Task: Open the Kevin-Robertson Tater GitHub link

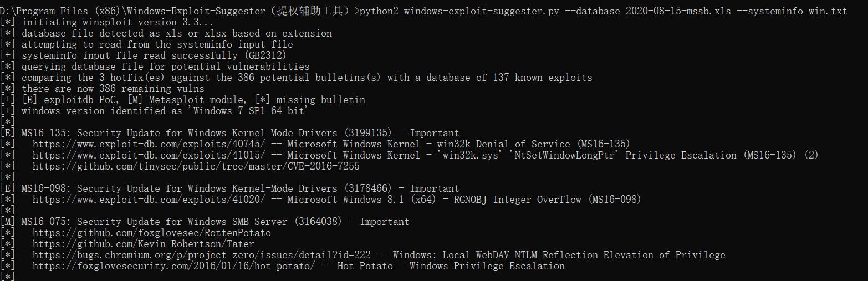Action: 143,244
